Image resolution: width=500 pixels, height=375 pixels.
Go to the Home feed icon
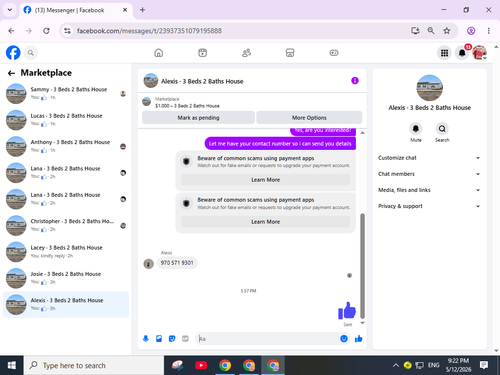tap(159, 53)
